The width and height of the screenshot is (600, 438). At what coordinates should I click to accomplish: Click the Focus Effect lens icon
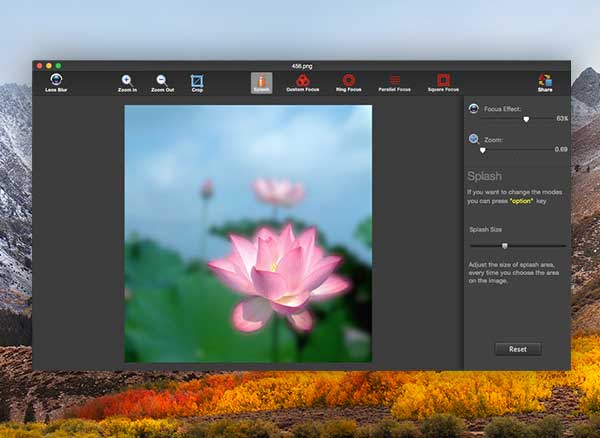coord(473,109)
